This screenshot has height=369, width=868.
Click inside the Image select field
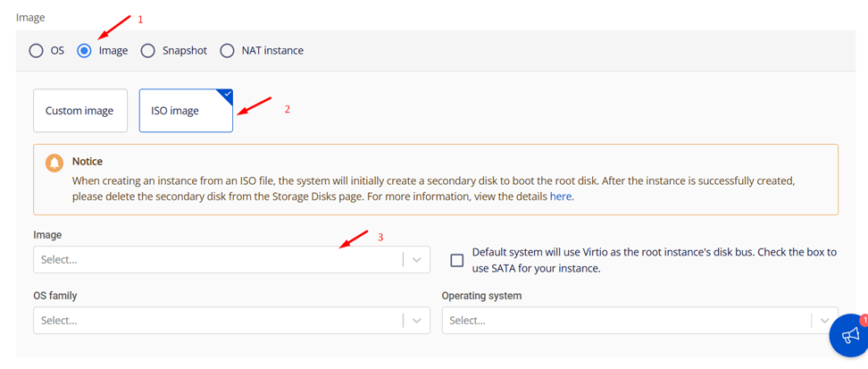tap(214, 260)
